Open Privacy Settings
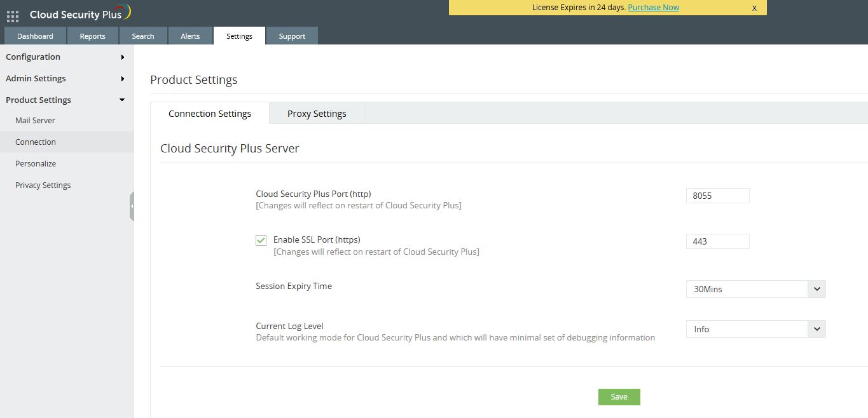This screenshot has width=868, height=418. 67,185
